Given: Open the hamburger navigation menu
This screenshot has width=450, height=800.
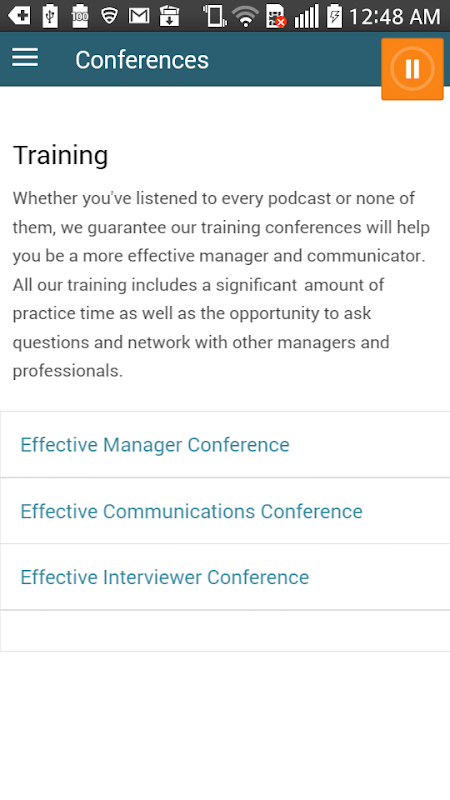Looking at the screenshot, I should click(25, 57).
